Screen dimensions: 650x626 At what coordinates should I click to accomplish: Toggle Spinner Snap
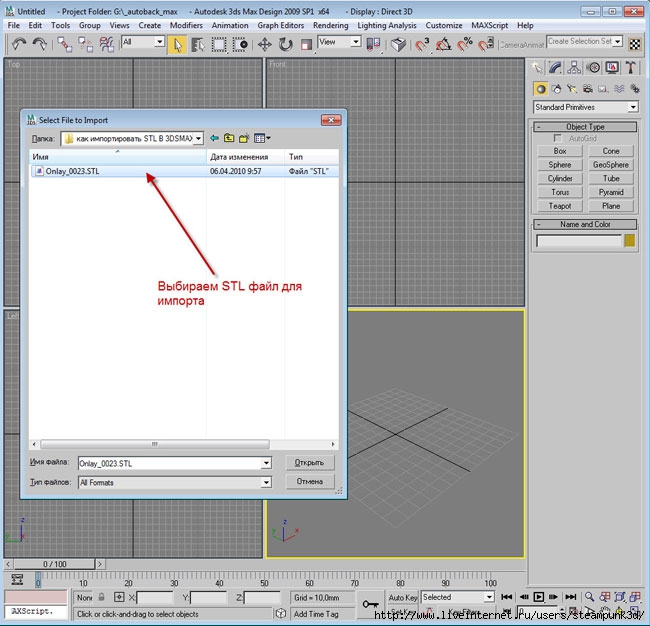coord(486,44)
